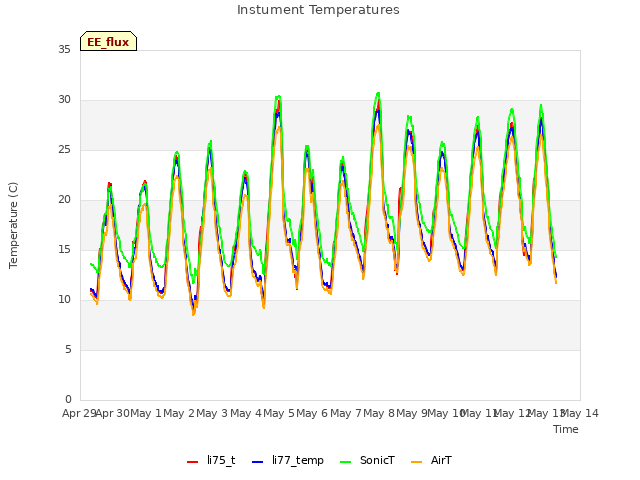640x480 pixels.
Task: Click the y-axis tick label 25
Action: click(64, 150)
